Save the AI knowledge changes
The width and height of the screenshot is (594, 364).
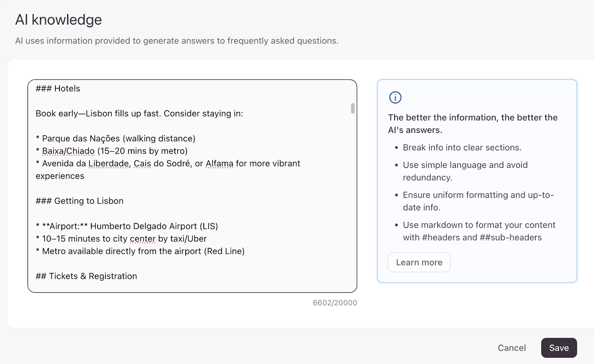click(x=559, y=348)
